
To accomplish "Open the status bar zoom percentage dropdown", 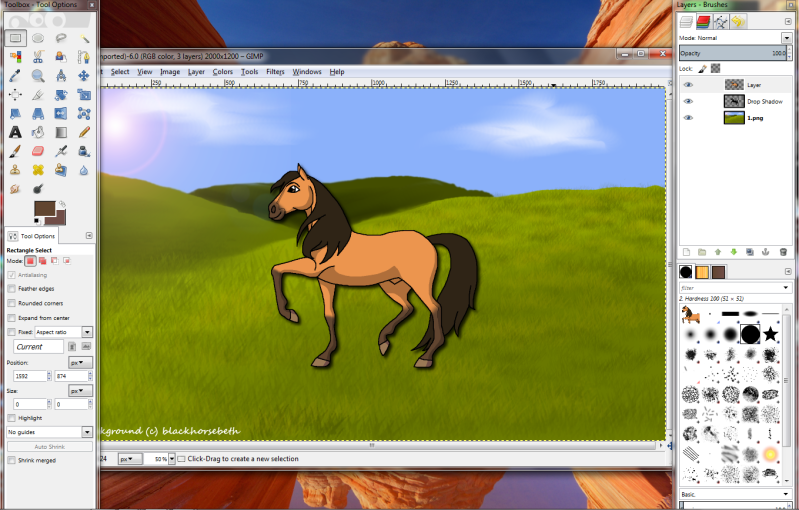I will pyautogui.click(x=172, y=459).
